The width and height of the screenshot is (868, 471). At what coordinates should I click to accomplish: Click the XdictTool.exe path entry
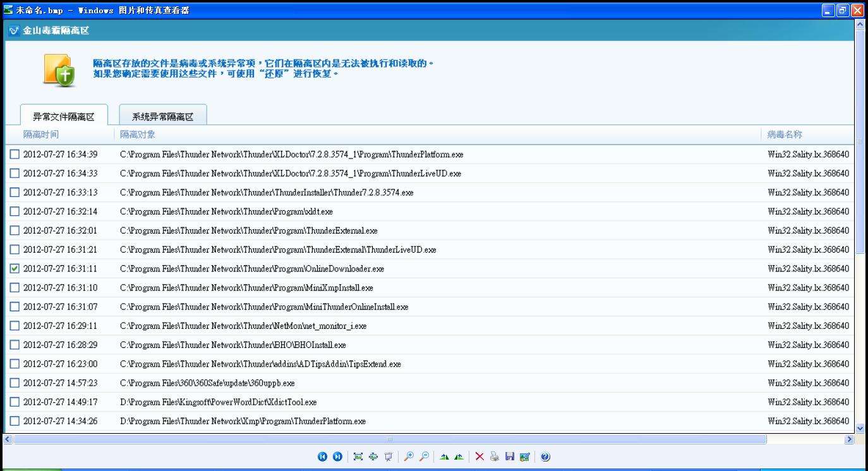pyautogui.click(x=219, y=402)
